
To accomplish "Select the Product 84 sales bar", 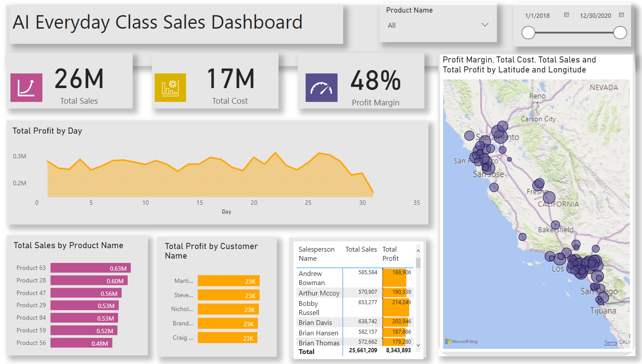I will coord(84,318).
